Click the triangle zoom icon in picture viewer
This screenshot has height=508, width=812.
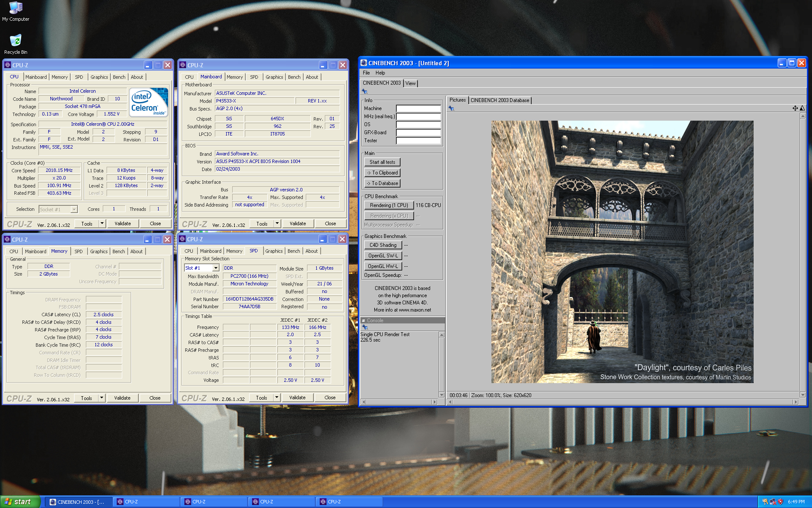(802, 108)
